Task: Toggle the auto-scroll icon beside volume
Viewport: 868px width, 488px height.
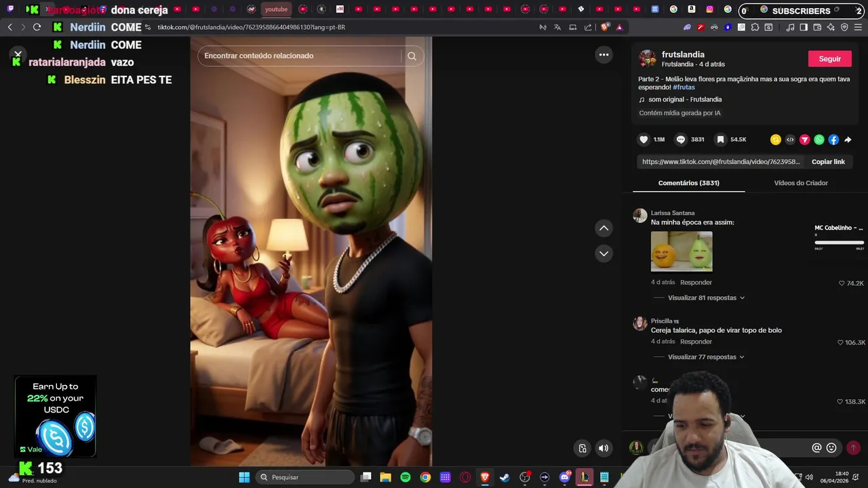Action: [x=583, y=448]
